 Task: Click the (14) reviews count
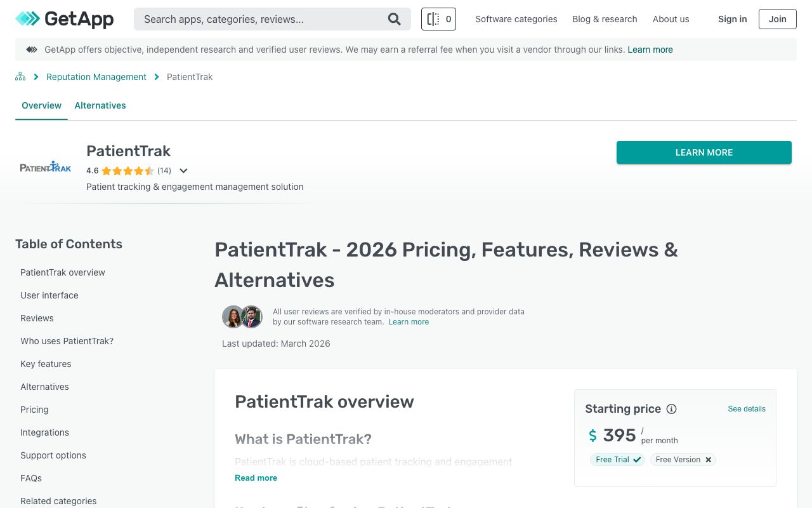pos(164,171)
